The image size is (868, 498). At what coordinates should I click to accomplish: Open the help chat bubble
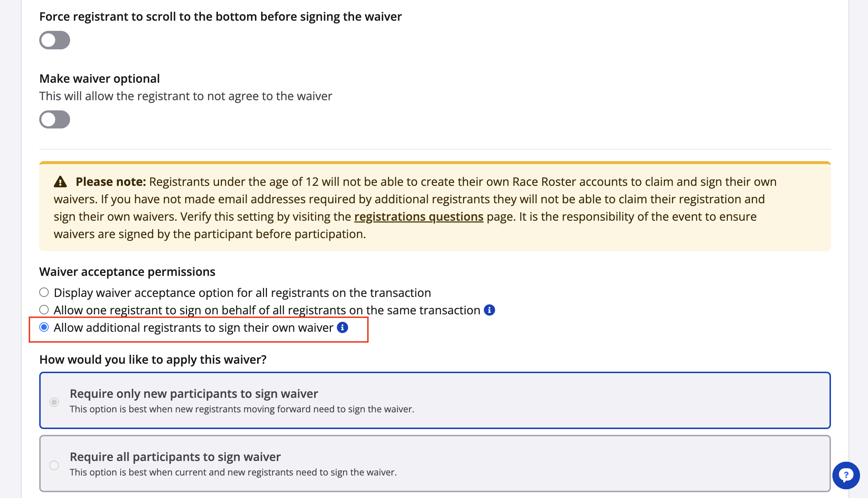tap(846, 475)
